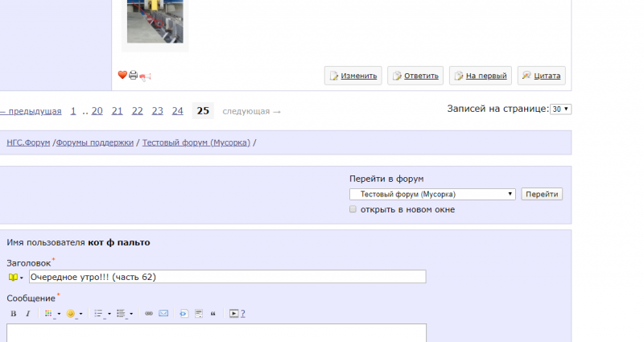This screenshot has width=644, height=342.
Task: Click the red megaphone icon under the post
Action: pos(146,76)
